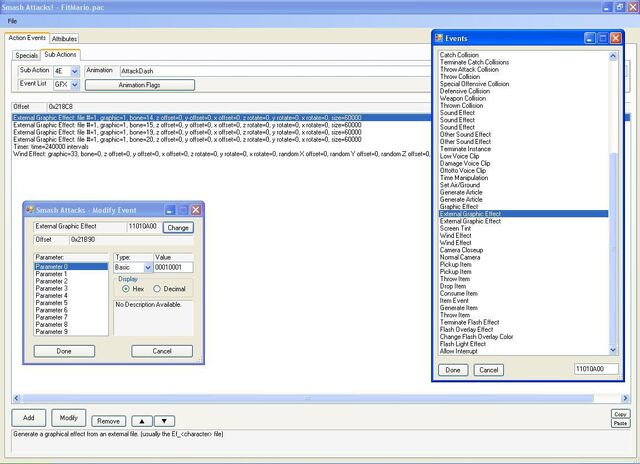Click the Paste button
Viewport: 640px width, 464px height.
[x=620, y=423]
